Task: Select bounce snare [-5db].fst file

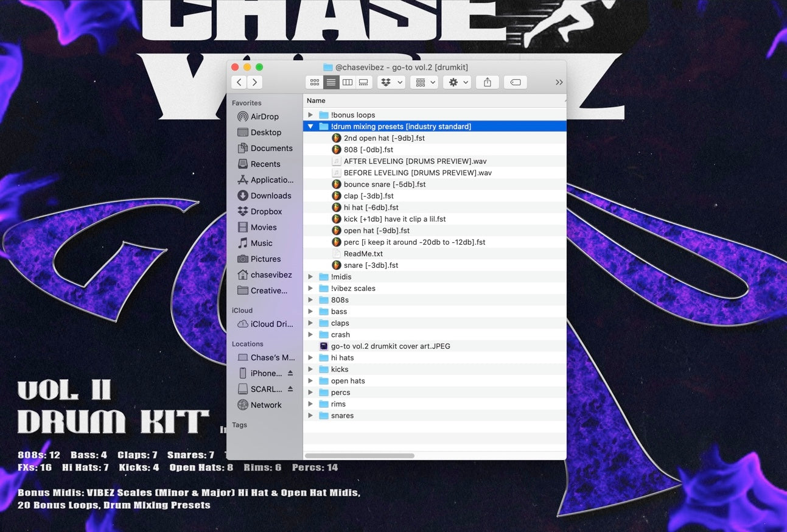Action: (435, 184)
